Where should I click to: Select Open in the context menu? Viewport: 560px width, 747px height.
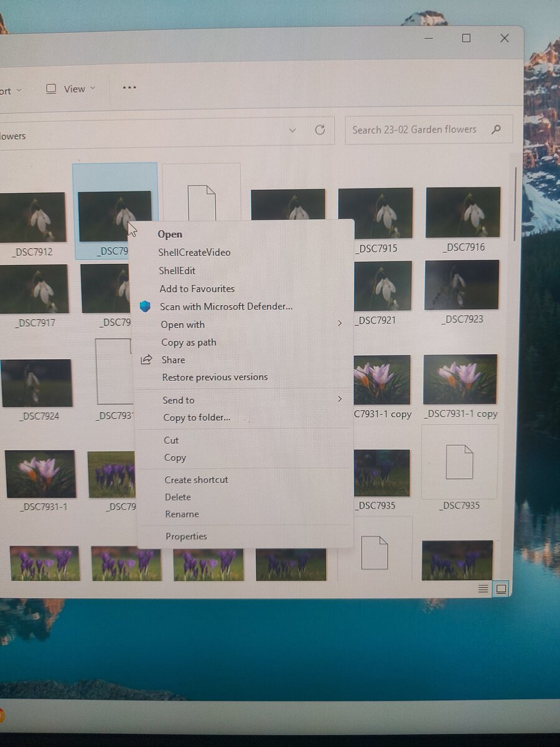pyautogui.click(x=170, y=234)
